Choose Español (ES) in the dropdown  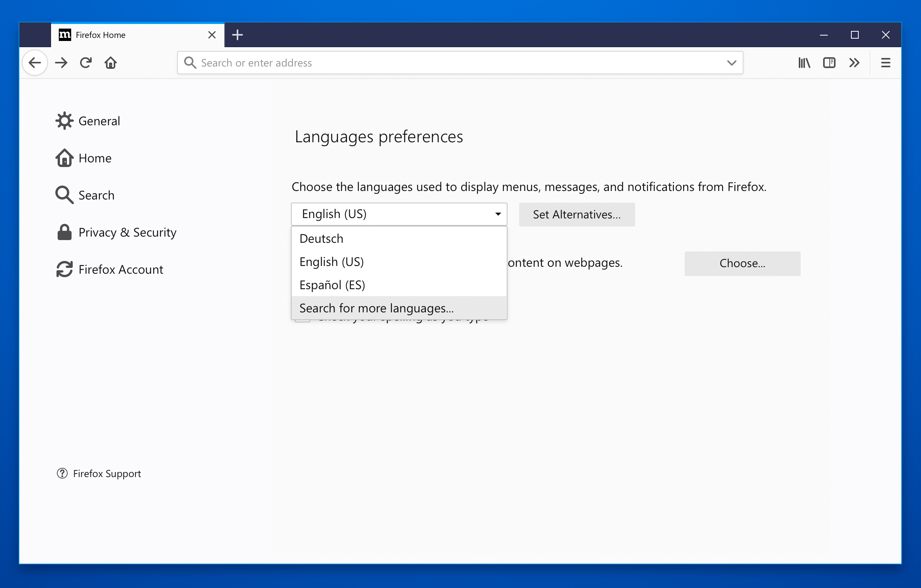click(332, 285)
